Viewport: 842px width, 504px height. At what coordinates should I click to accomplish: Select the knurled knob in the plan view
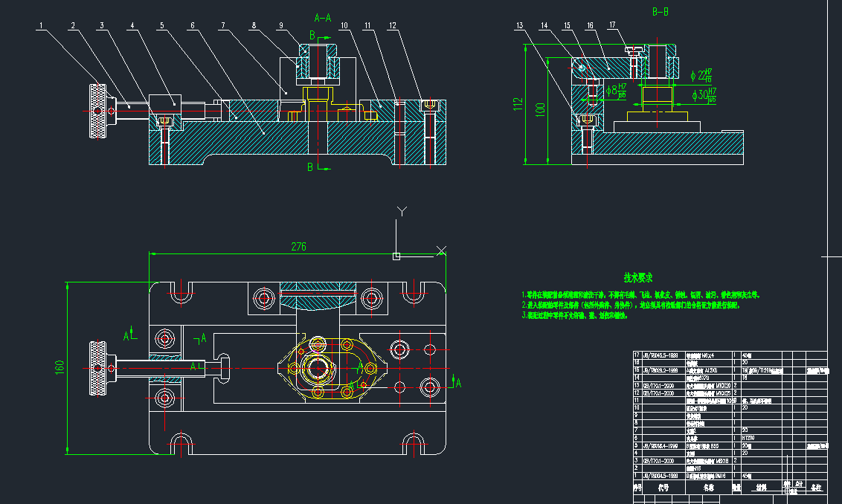(97, 368)
